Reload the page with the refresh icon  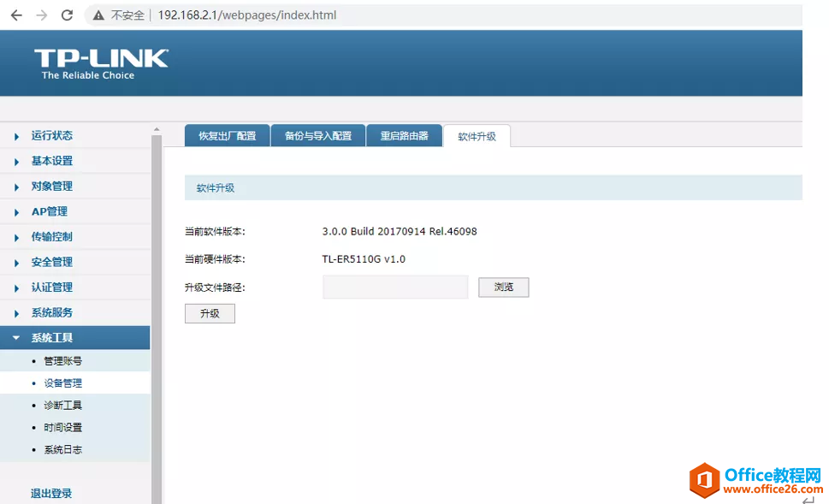(67, 15)
